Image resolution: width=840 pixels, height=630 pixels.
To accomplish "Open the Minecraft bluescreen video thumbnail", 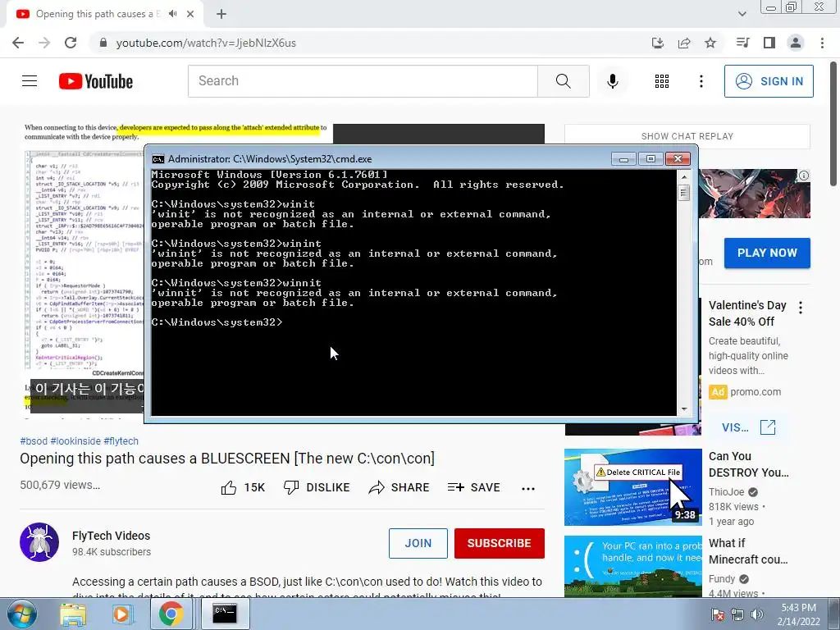I will coord(632,566).
